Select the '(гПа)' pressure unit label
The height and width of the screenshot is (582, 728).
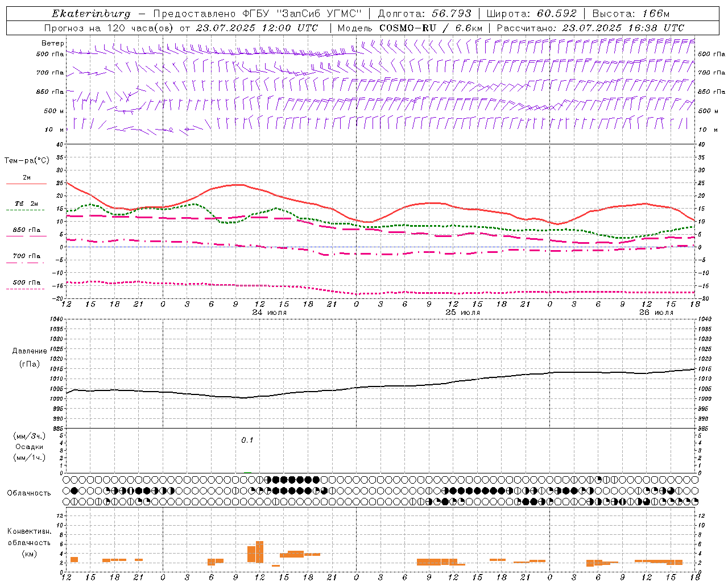point(30,364)
